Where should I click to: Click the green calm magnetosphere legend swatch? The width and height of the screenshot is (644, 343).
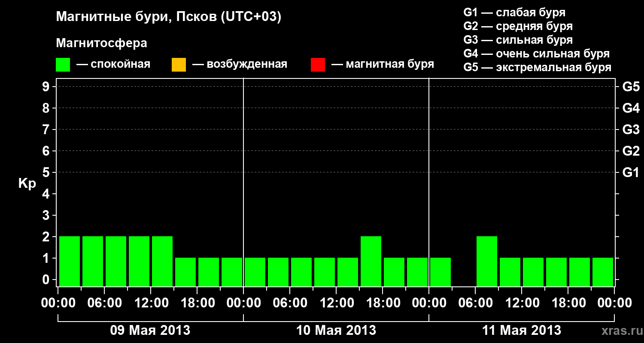click(x=63, y=65)
